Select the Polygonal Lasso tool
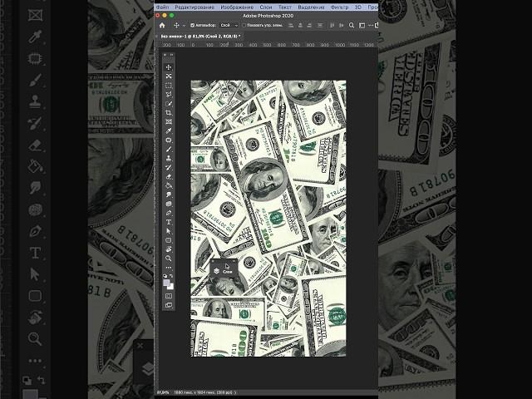Viewport: 532px width, 399px height. (169, 94)
